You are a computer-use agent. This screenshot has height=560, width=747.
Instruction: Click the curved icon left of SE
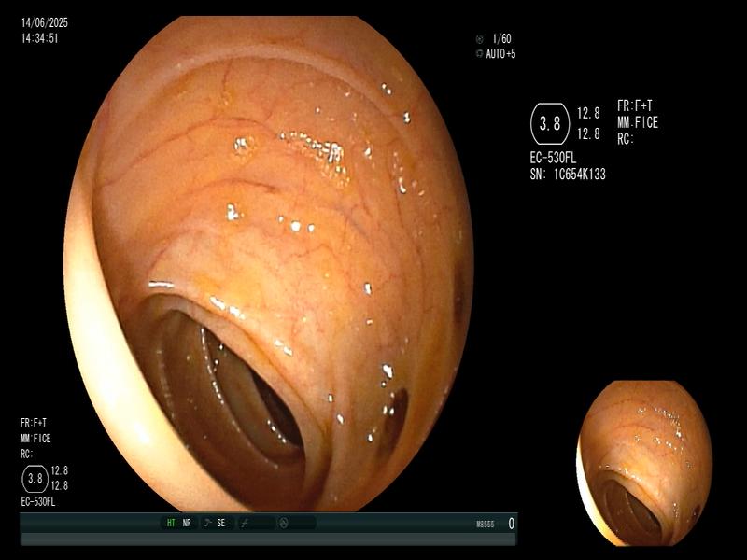[x=207, y=523]
